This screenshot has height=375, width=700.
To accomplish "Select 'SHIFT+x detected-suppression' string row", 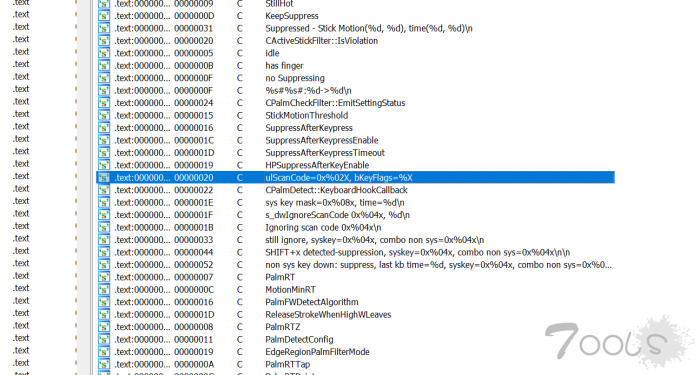I will point(355,252).
